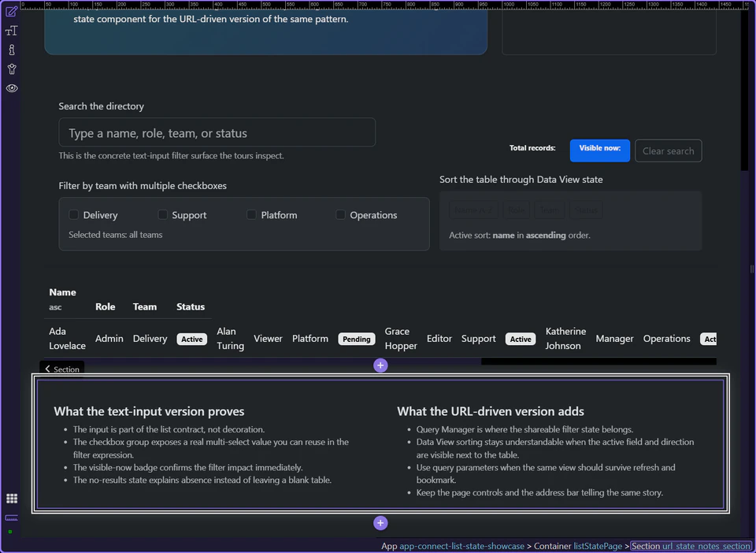
Task: Click Sort the table through Data View state
Action: point(521,180)
